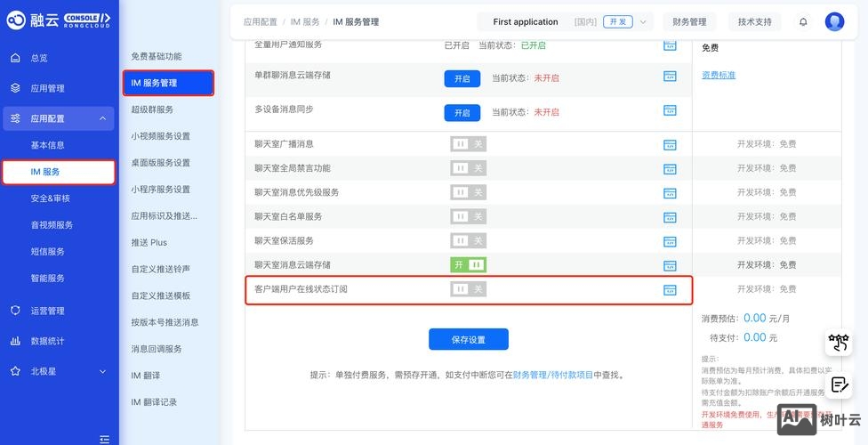Click 开启 button for 多设备消息同步

tap(462, 113)
